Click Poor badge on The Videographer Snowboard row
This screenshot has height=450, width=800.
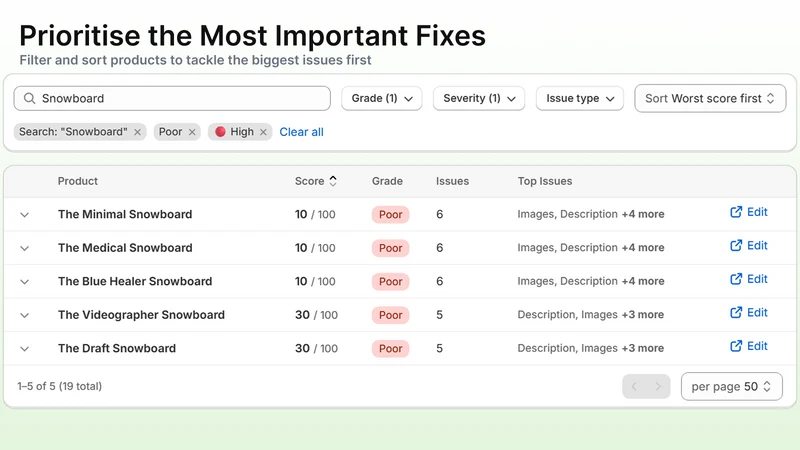[390, 315]
